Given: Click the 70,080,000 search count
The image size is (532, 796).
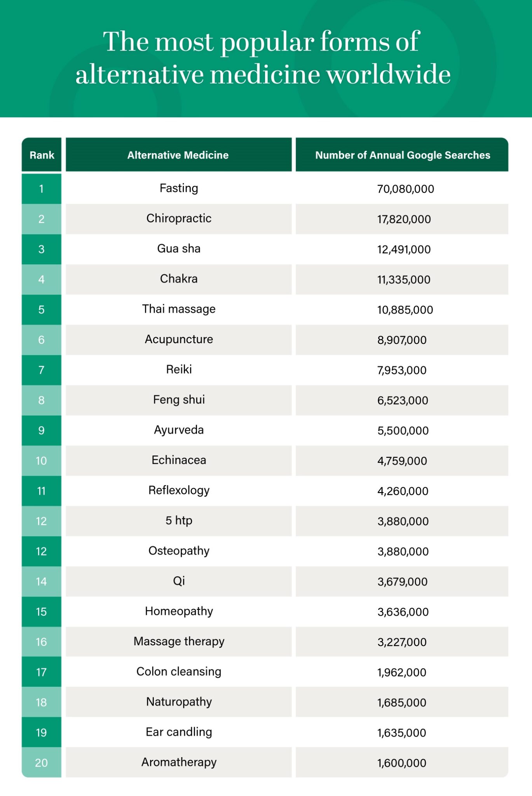Looking at the screenshot, I should 405,189.
